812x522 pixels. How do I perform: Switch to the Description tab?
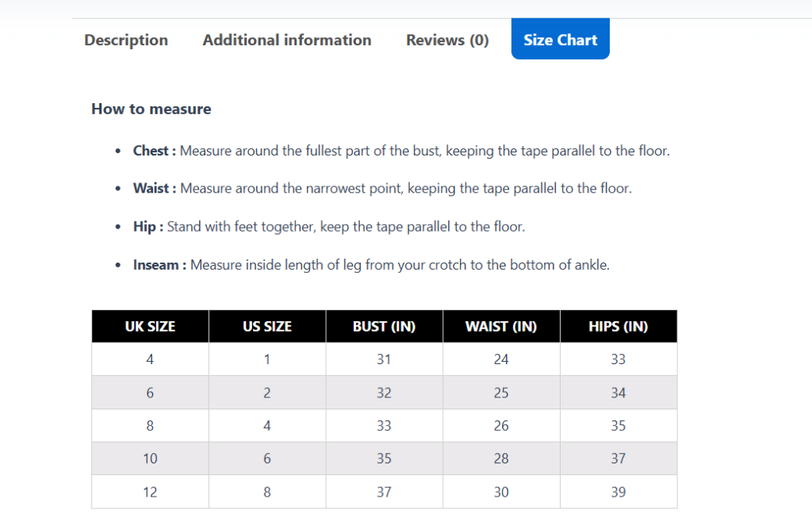125,40
